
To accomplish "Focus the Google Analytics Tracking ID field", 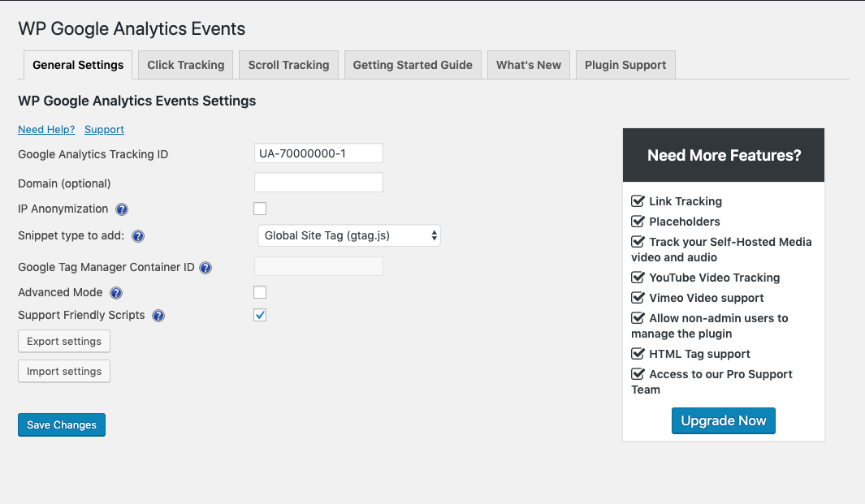I will pyautogui.click(x=318, y=153).
